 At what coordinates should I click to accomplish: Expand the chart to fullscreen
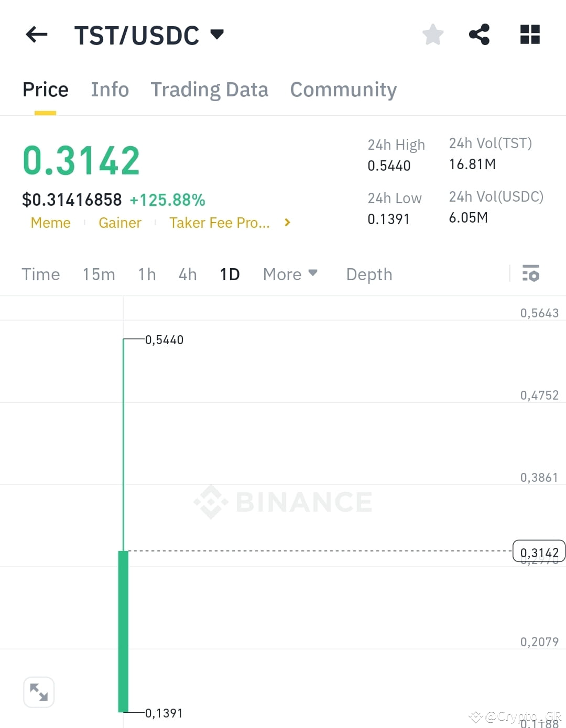coord(39,692)
